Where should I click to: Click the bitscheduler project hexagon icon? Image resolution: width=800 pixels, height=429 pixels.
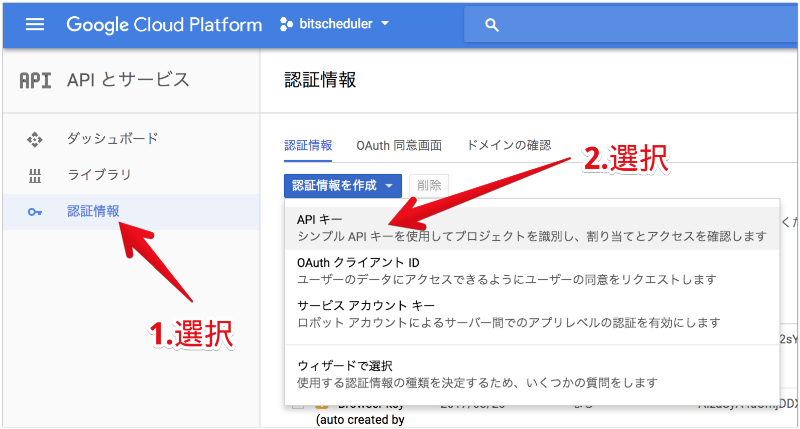click(x=287, y=24)
